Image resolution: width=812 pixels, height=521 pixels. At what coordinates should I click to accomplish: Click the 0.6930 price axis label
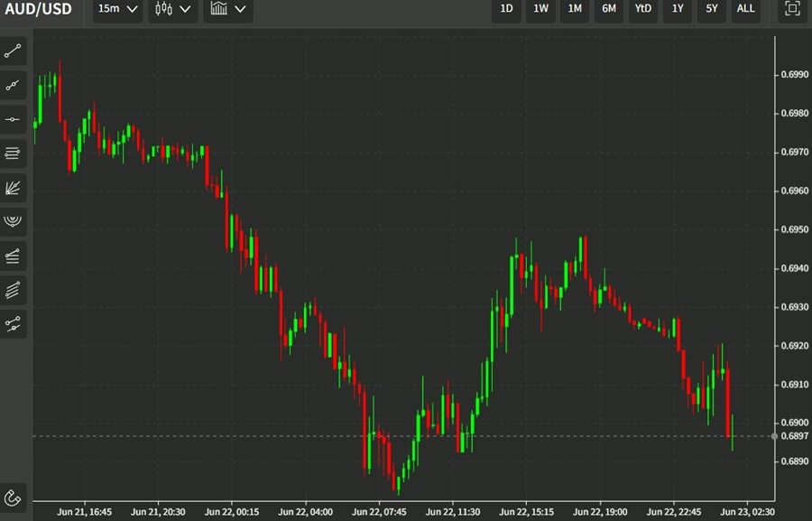tap(794, 307)
